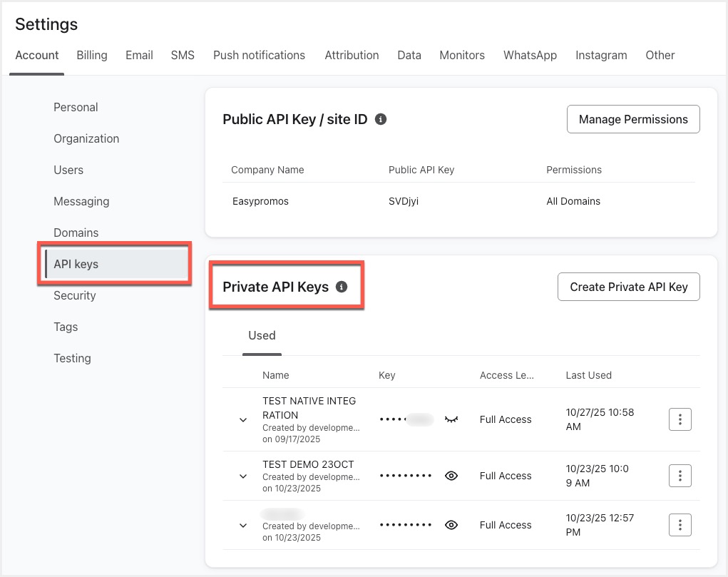This screenshot has height=577, width=728.
Task: Hide the TEST NATIVE INTEGRATION key value
Action: pyautogui.click(x=451, y=419)
